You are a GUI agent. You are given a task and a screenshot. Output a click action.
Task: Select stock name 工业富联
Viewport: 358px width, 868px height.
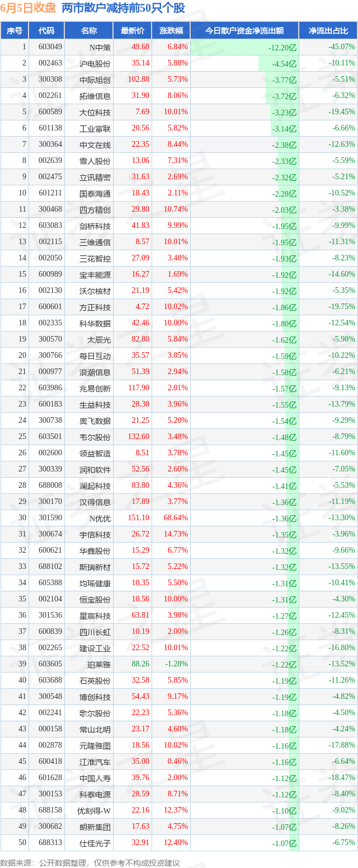[95, 128]
